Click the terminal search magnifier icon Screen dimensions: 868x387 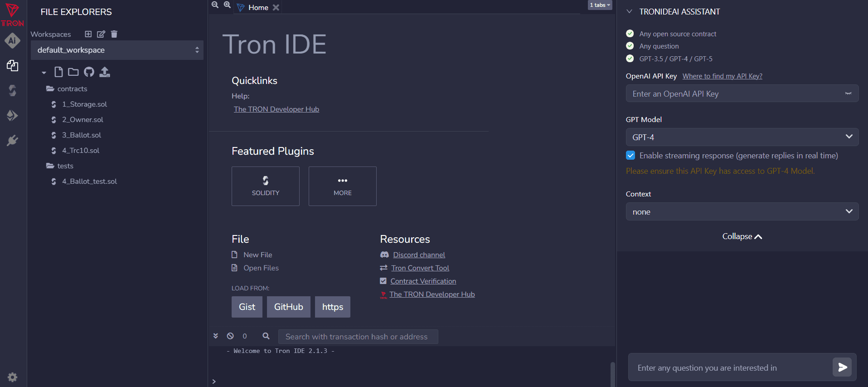click(x=266, y=336)
